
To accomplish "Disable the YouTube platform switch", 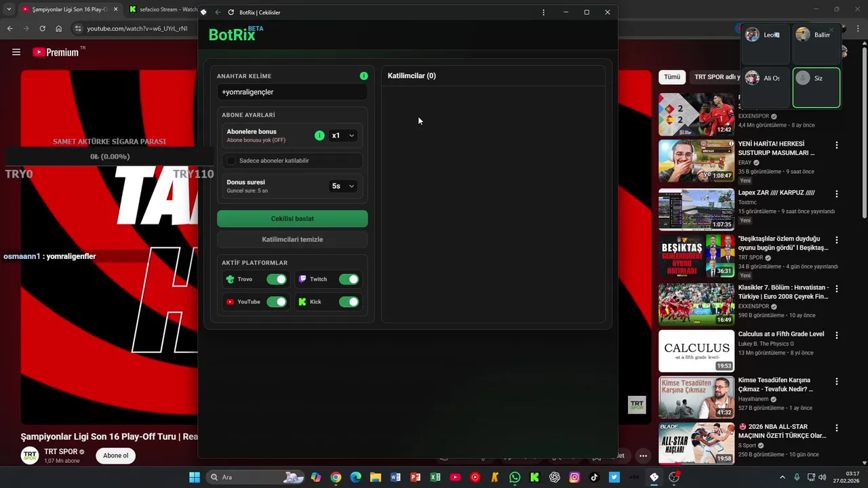I will 277,302.
